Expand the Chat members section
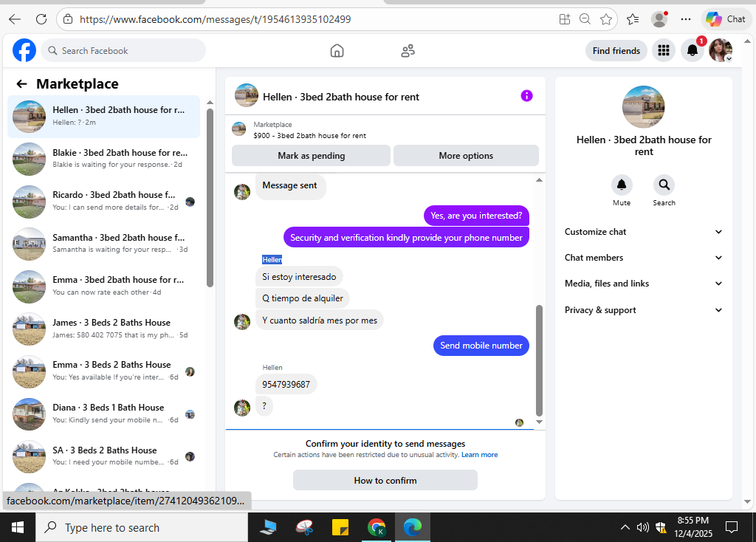This screenshot has height=542, width=756. click(644, 258)
